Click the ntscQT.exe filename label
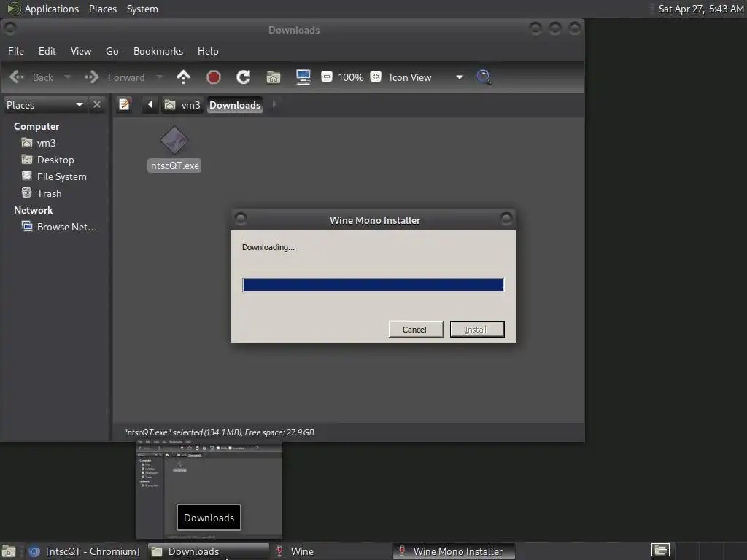The width and height of the screenshot is (747, 560). pyautogui.click(x=174, y=166)
